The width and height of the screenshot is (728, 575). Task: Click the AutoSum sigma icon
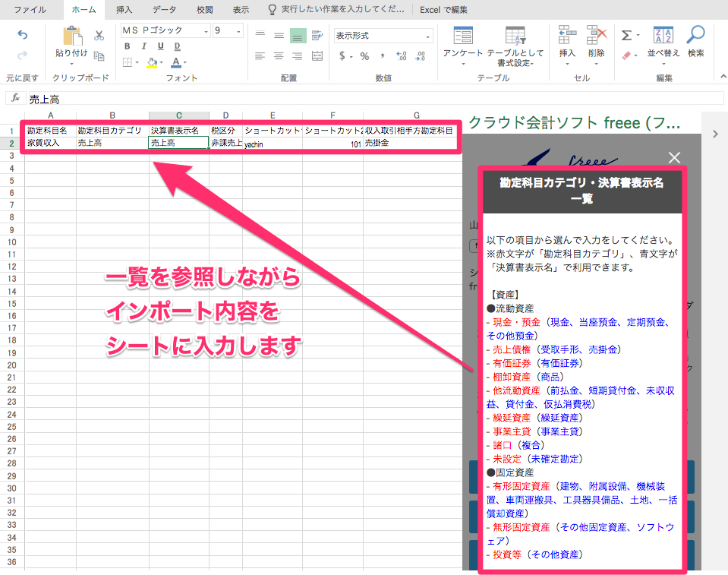(626, 35)
